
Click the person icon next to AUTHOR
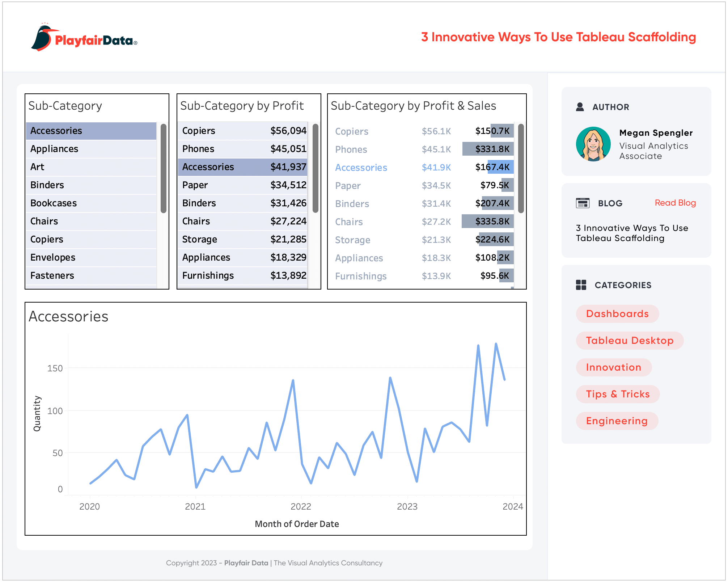tap(581, 106)
